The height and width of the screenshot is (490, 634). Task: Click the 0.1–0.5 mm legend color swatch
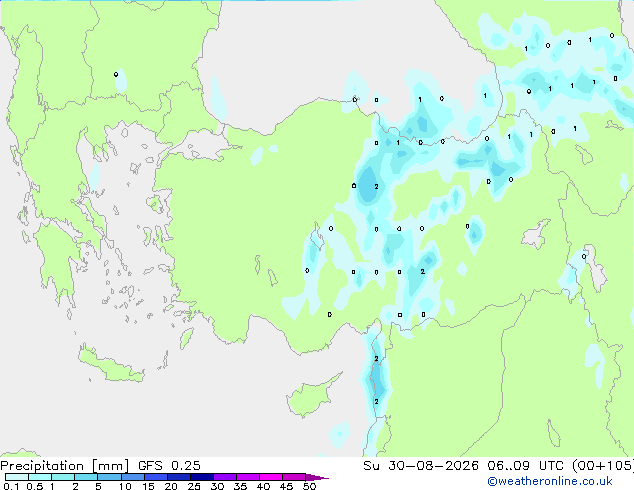tap(17, 477)
